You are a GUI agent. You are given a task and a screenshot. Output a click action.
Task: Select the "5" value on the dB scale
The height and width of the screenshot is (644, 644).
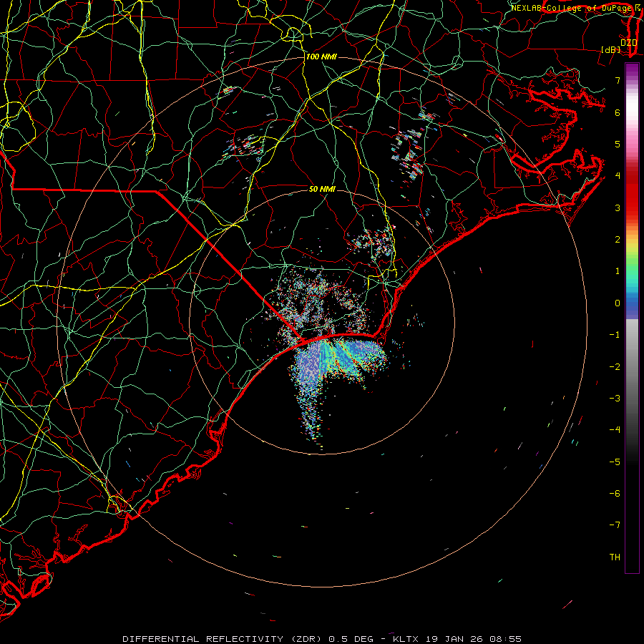pos(618,144)
